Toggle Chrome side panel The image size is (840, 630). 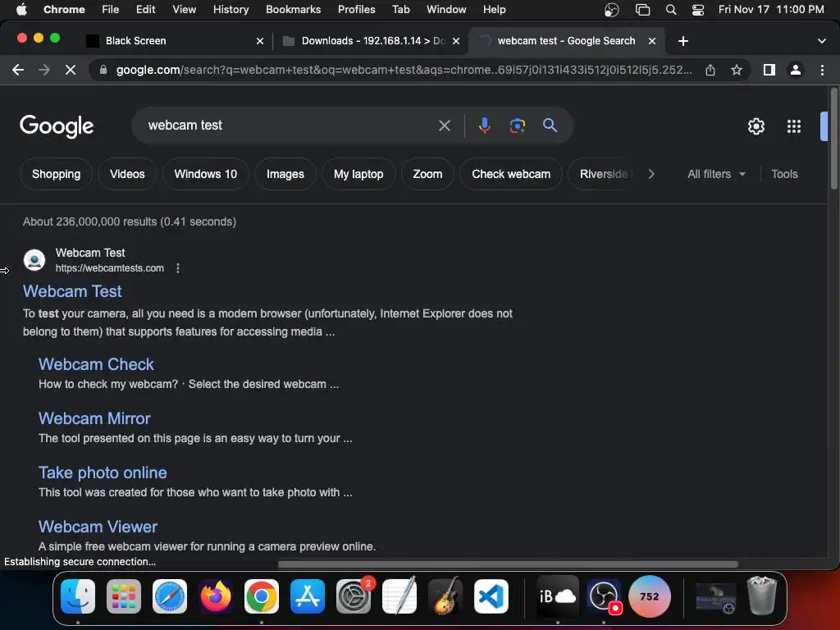[x=769, y=70]
